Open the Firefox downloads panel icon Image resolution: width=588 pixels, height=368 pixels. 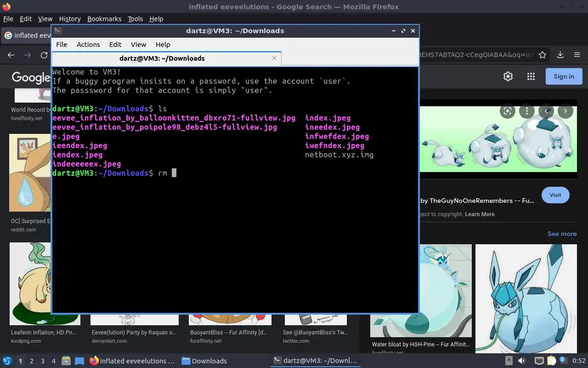pos(560,55)
